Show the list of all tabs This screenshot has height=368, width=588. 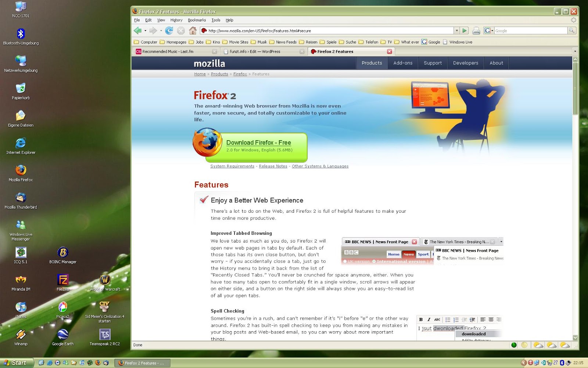(575, 52)
